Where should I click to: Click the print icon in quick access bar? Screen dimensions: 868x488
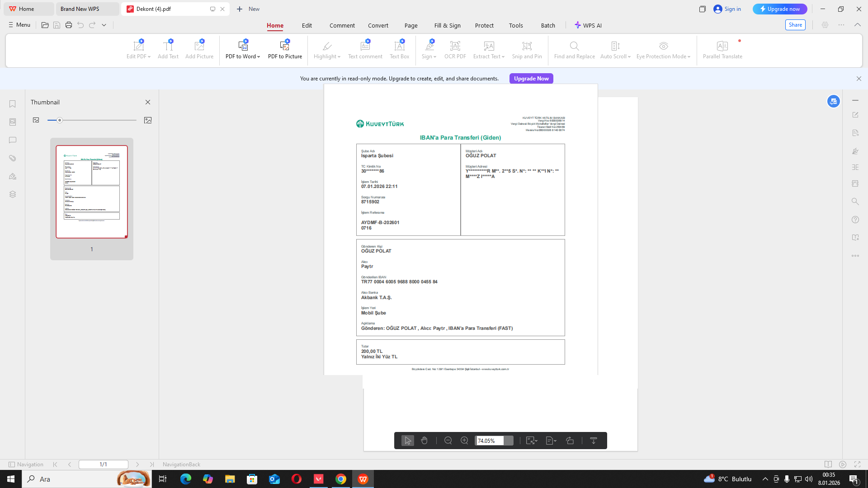[69, 25]
